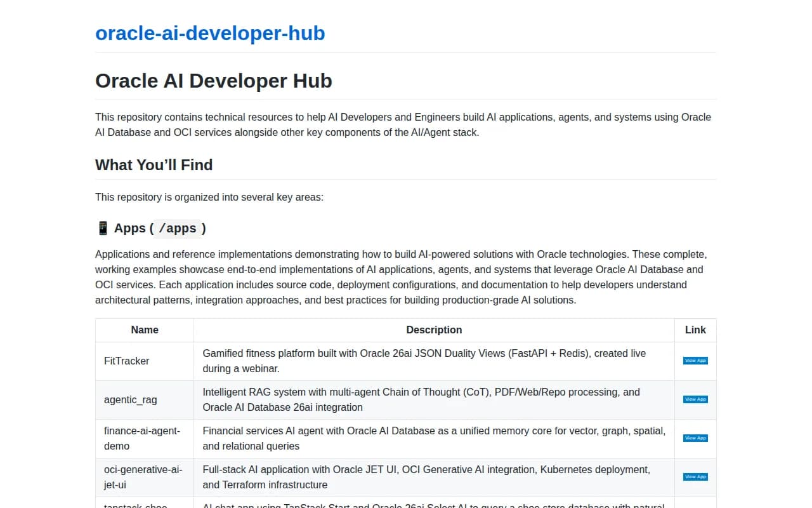This screenshot has height=508, width=812.
Task: Click View App badge for FitTracker
Action: (695, 361)
